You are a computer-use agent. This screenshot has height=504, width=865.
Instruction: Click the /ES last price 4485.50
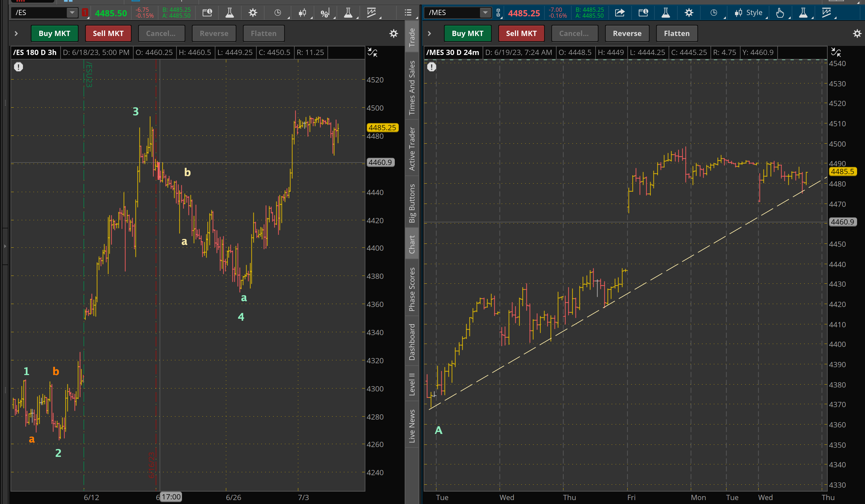pyautogui.click(x=111, y=13)
